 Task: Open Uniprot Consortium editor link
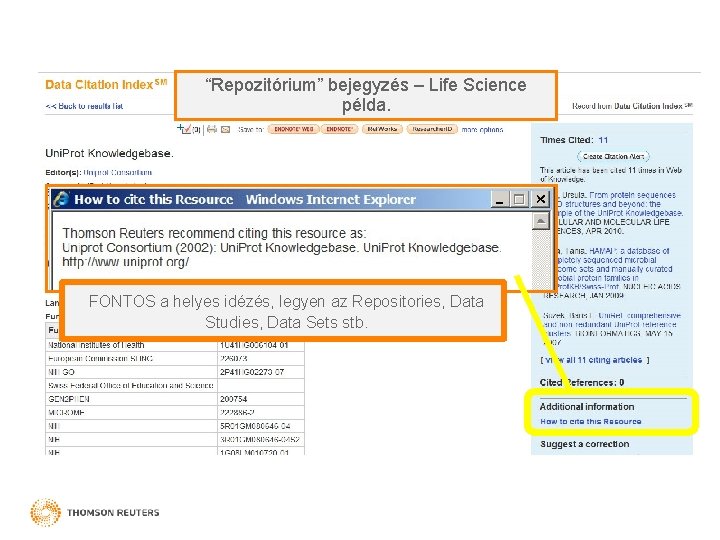click(118, 173)
